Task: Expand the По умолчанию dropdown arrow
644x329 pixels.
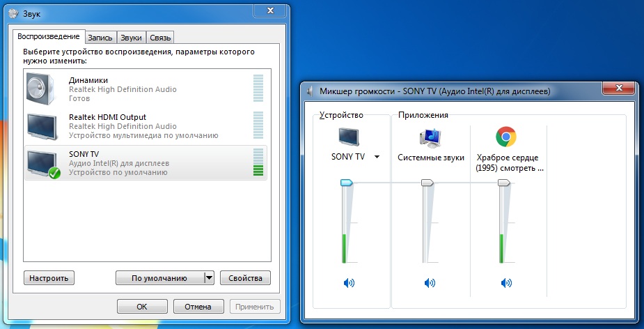Action: [x=209, y=277]
